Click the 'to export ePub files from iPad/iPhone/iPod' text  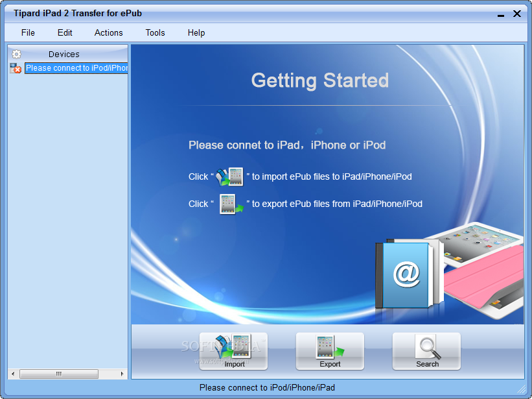pyautogui.click(x=337, y=204)
